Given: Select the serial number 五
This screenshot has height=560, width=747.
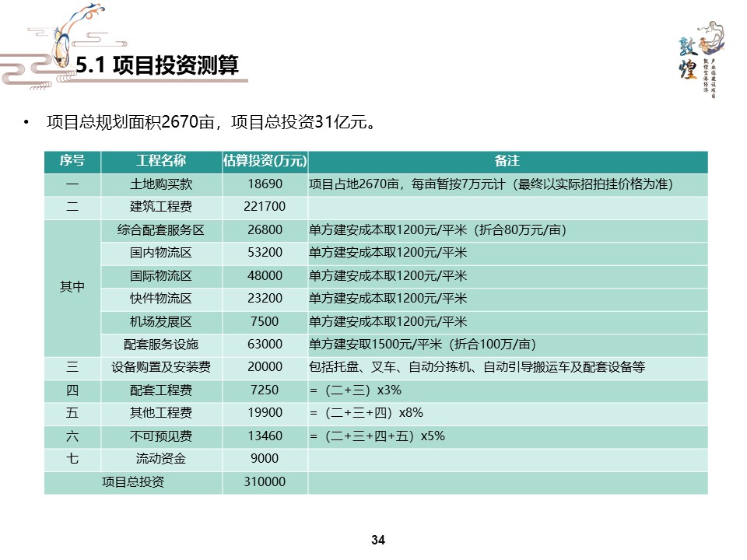Looking at the screenshot, I should [x=72, y=413].
